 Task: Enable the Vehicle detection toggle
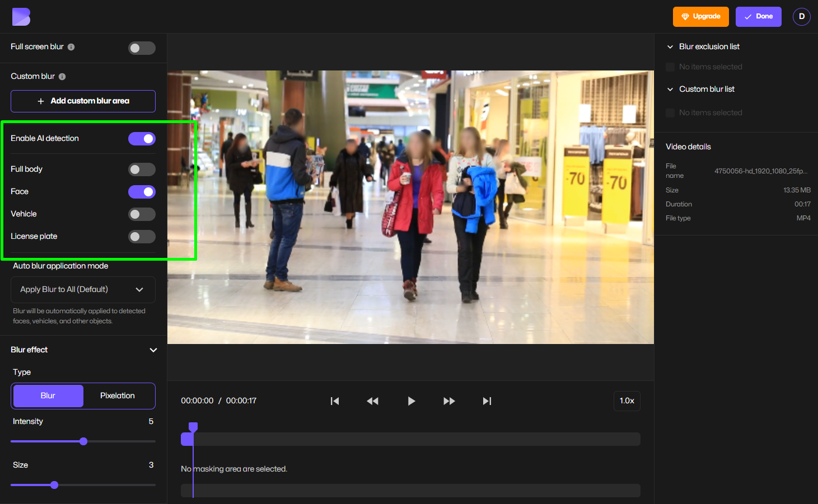tap(142, 214)
